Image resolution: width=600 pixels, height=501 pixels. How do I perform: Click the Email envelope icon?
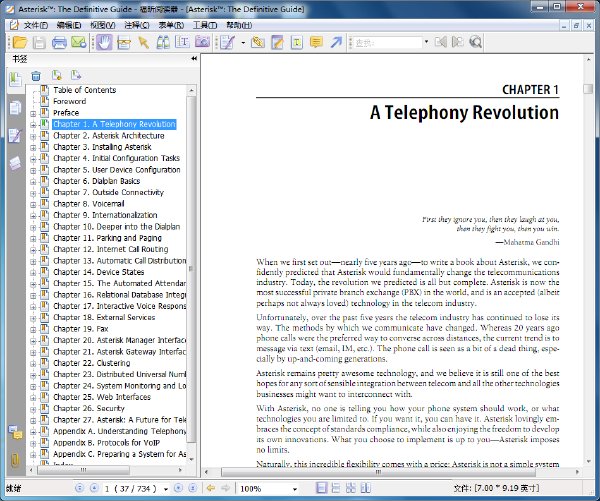point(79,42)
